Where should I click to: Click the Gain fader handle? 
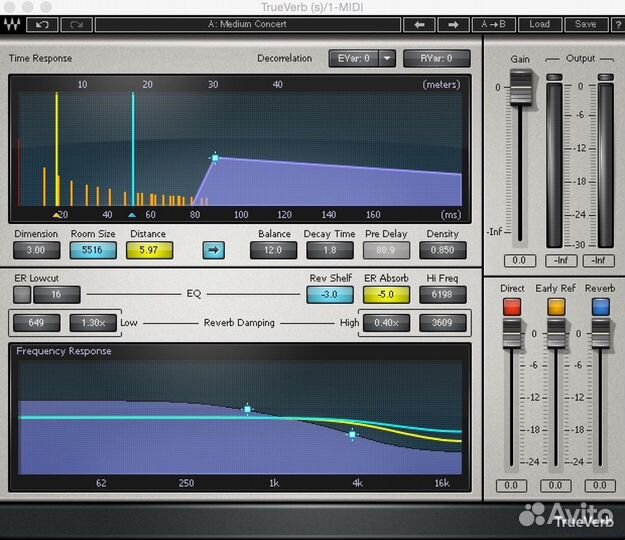518,94
